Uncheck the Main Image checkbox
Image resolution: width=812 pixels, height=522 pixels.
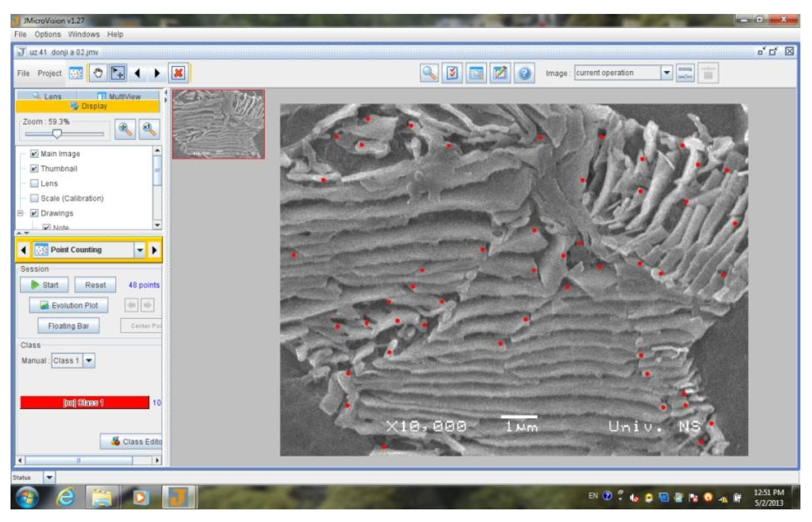[x=34, y=154]
